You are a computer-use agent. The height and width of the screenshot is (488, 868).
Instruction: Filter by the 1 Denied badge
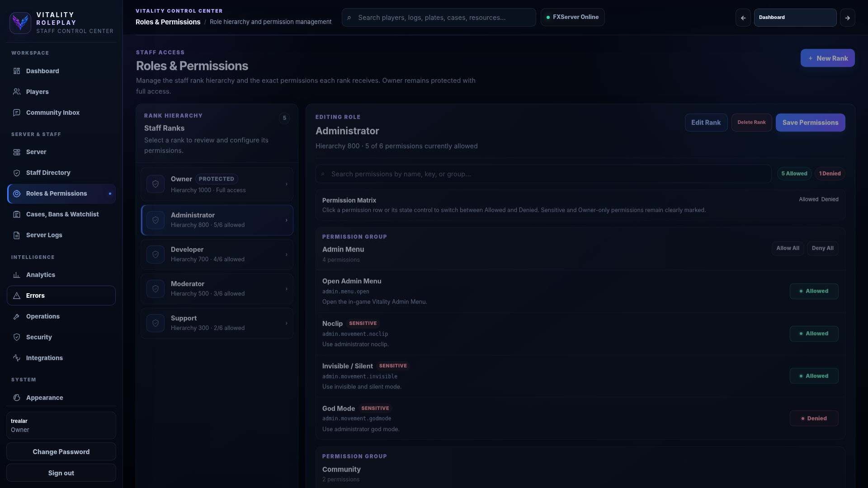(830, 174)
